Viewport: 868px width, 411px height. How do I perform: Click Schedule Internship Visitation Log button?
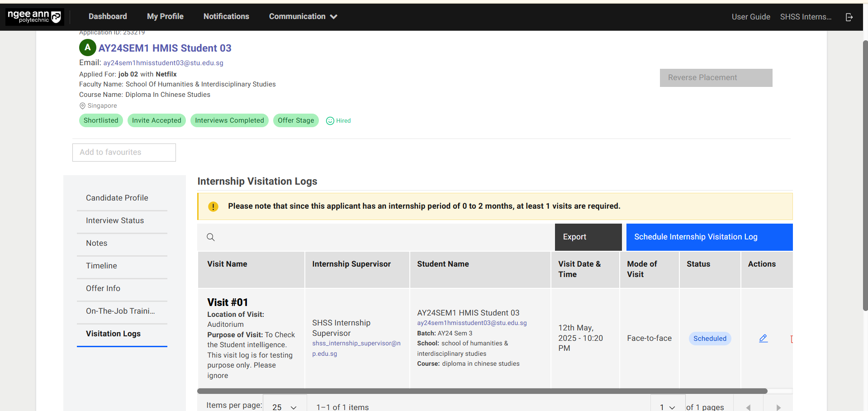click(709, 237)
